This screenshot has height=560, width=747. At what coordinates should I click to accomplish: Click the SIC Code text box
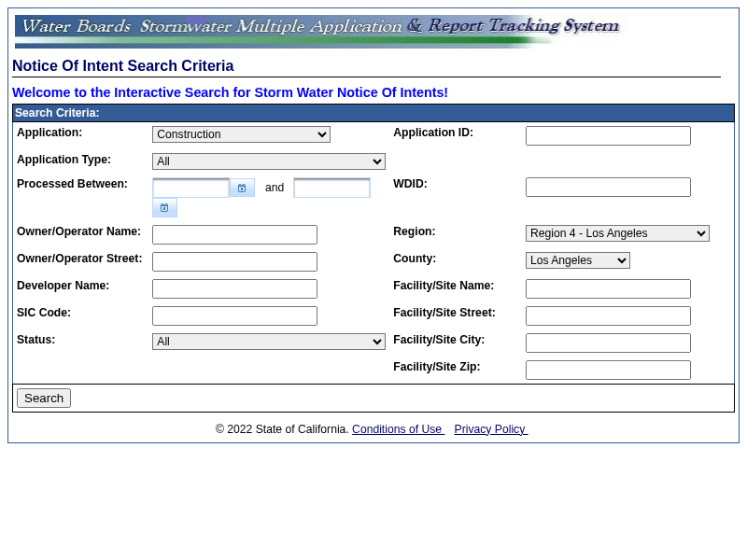tap(234, 315)
